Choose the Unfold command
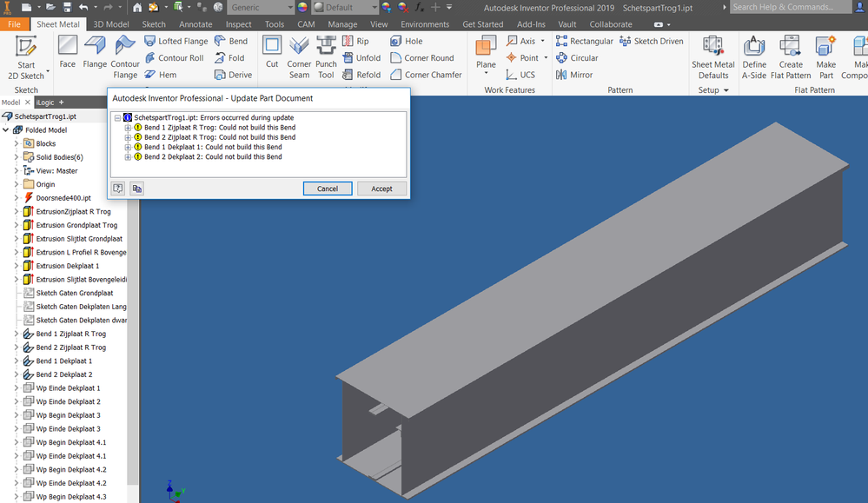868x503 pixels. point(361,57)
